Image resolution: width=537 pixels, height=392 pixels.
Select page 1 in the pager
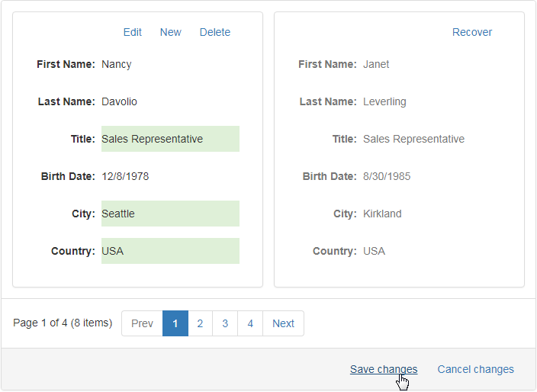(x=175, y=323)
